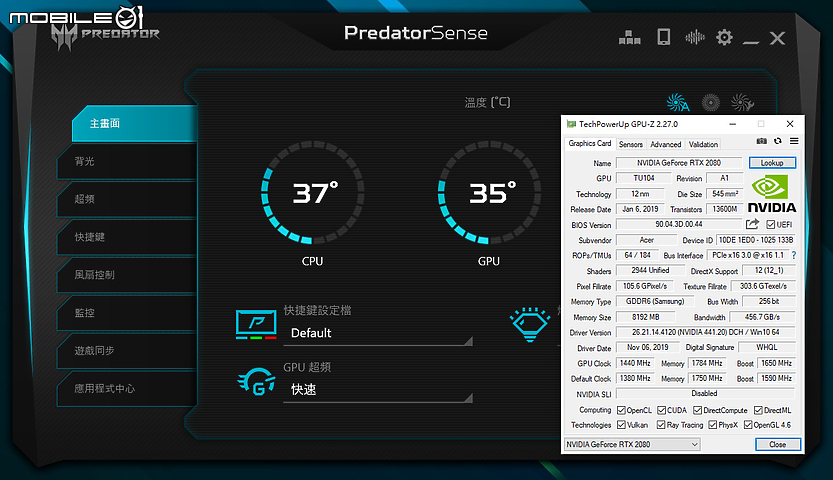Screen dimensions: 833x480
Task: Click the GPU name field in GPU-Z
Action: (x=679, y=163)
